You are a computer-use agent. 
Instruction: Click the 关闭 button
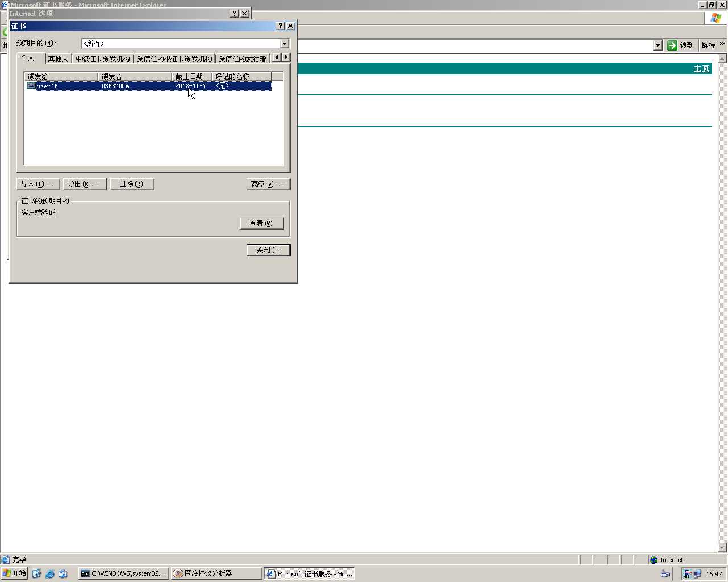268,250
